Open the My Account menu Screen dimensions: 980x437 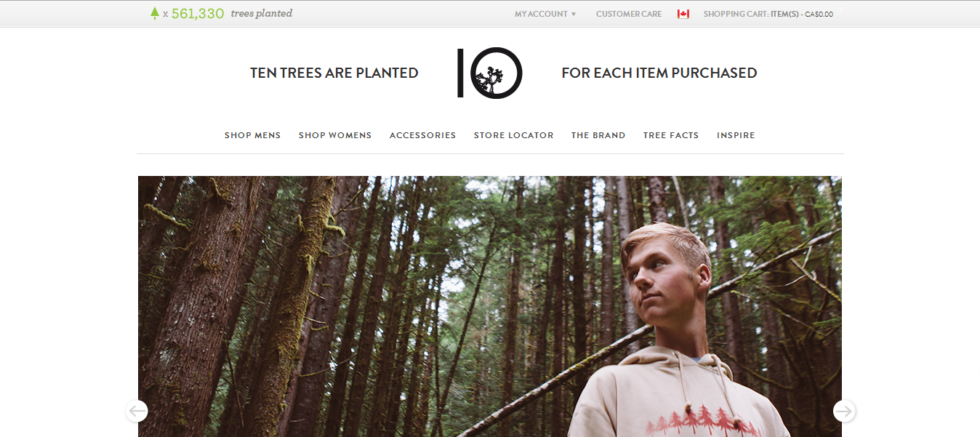(x=541, y=14)
